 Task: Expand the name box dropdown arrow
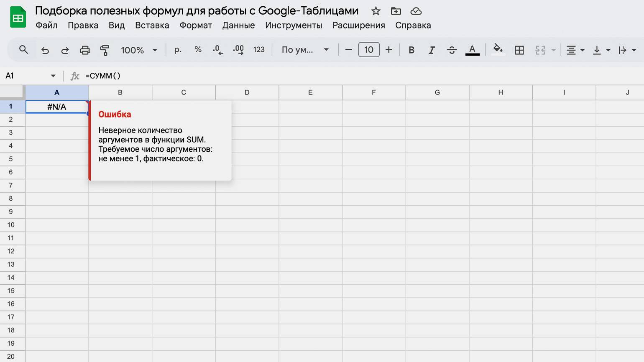click(x=53, y=76)
